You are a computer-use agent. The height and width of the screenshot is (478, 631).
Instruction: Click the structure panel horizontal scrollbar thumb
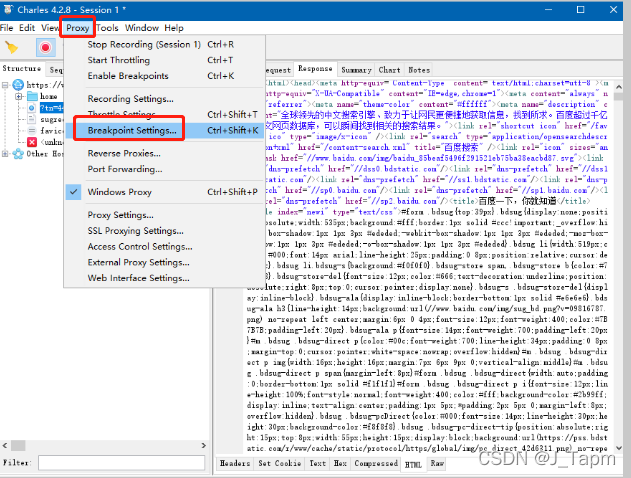pyautogui.click(x=18, y=445)
